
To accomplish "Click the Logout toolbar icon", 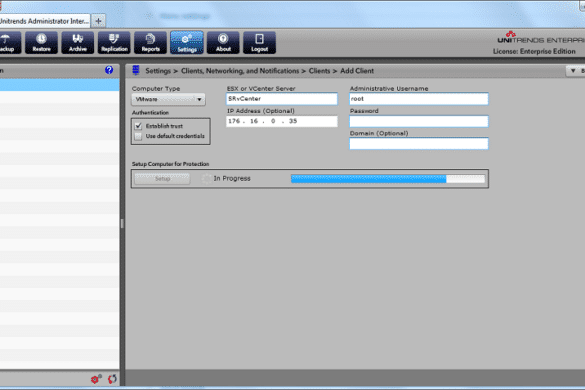I will (x=259, y=43).
